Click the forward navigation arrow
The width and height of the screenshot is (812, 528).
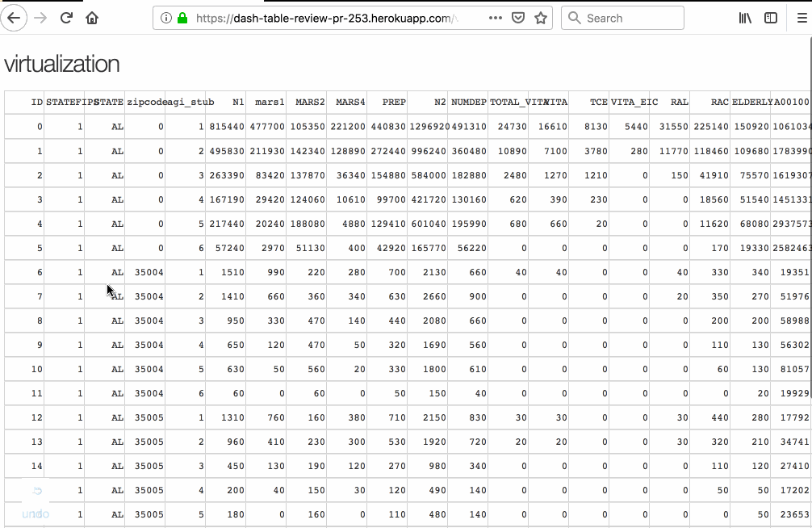tap(40, 18)
